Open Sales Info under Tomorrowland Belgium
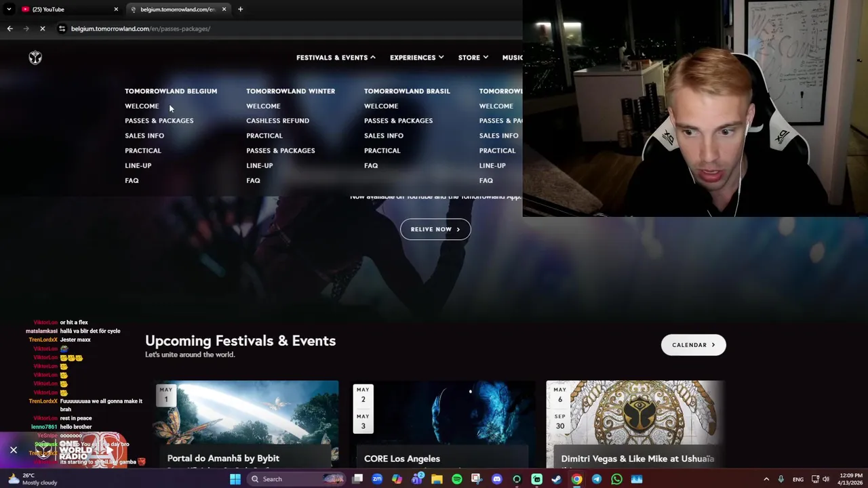The height and width of the screenshot is (488, 868). pyautogui.click(x=144, y=136)
